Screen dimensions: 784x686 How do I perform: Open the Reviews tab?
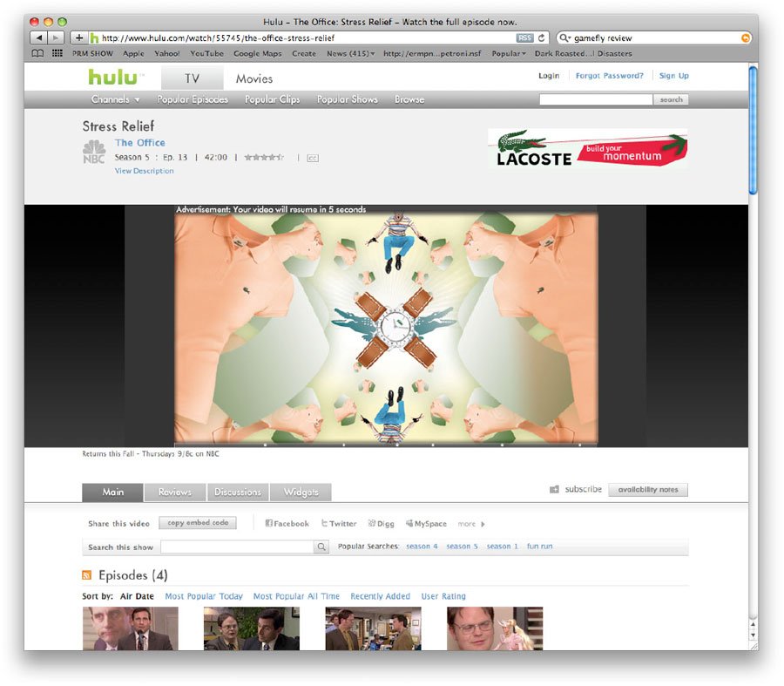tap(175, 492)
